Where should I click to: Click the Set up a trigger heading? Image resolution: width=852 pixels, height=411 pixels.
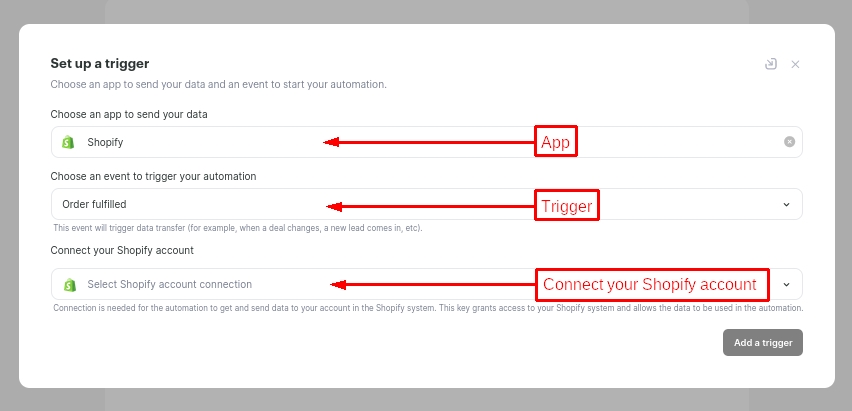tap(100, 64)
